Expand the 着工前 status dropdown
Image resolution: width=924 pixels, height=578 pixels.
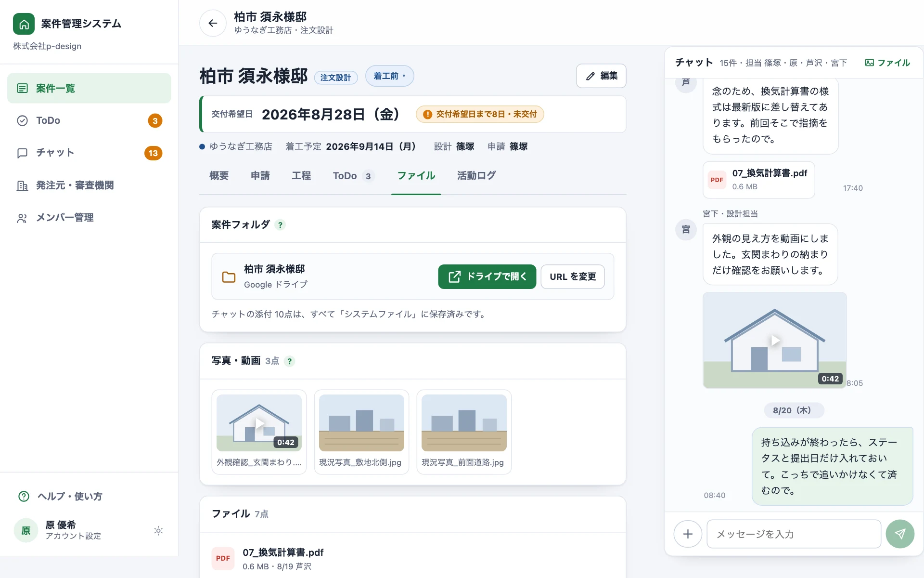point(389,76)
